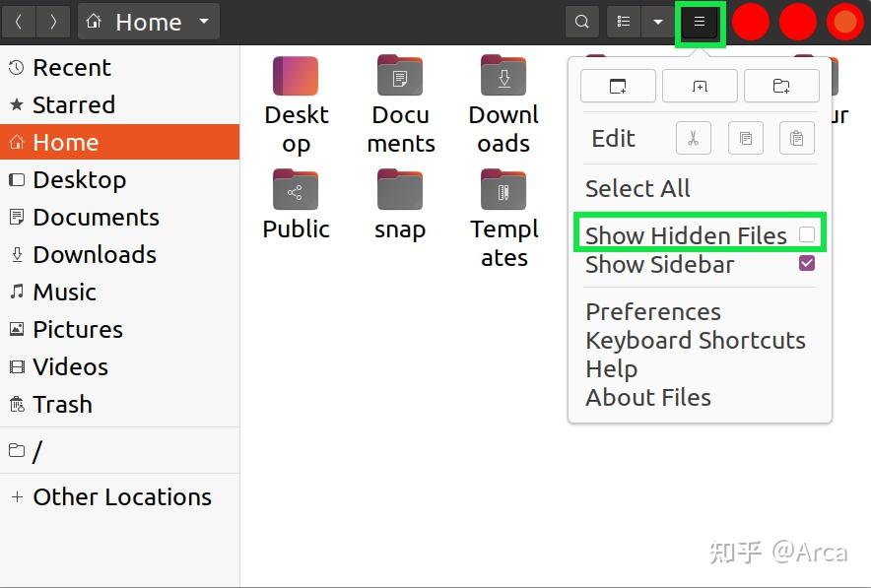The height and width of the screenshot is (588, 871).
Task: Open the hamburger menu button
Action: pos(700,21)
